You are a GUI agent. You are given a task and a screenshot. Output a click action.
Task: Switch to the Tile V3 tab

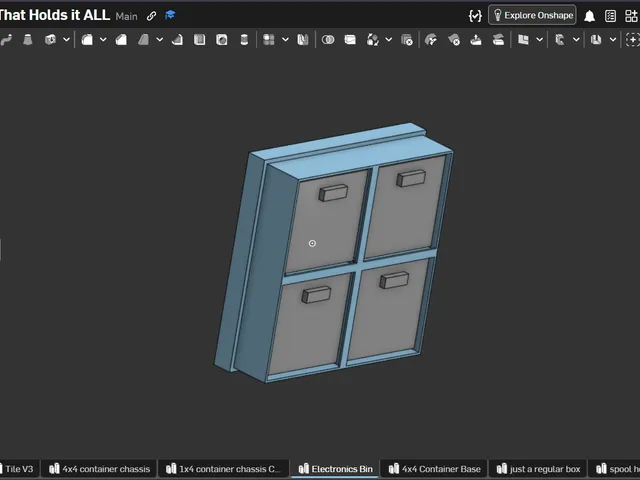[x=19, y=469]
